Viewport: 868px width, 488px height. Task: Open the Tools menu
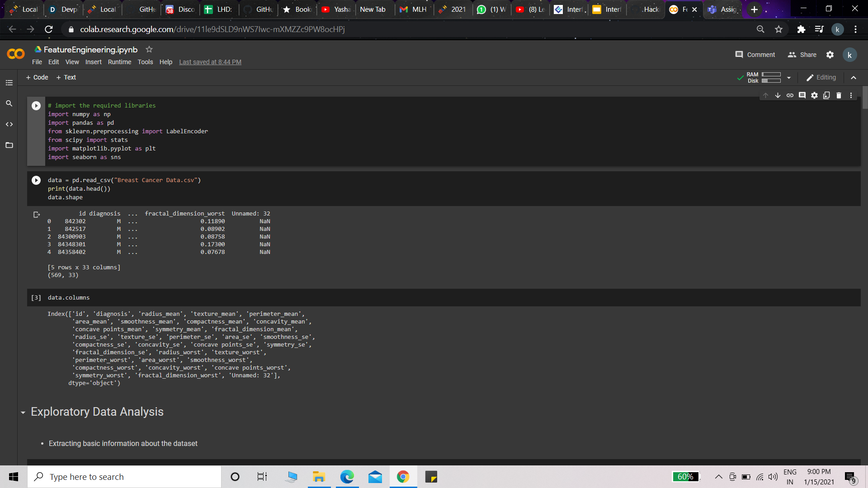pyautogui.click(x=145, y=62)
